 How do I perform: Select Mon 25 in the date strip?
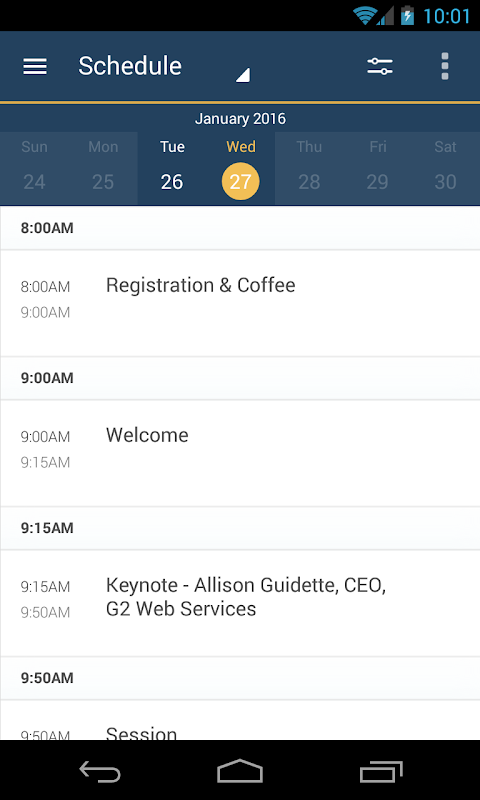pos(103,169)
